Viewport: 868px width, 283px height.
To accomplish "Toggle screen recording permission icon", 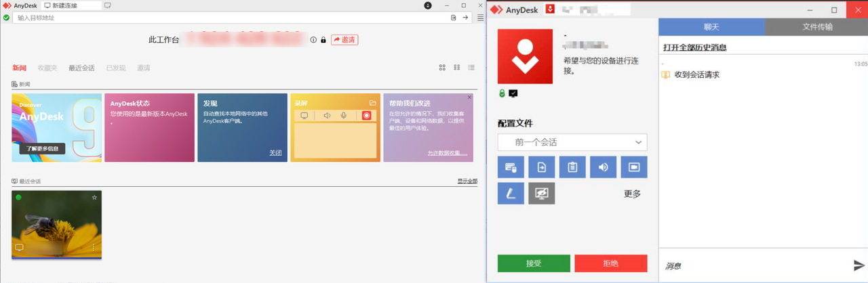I will tap(634, 167).
